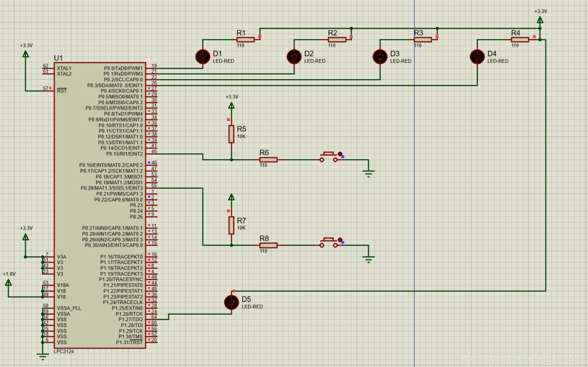The height and width of the screenshot is (367, 588).
Task: Click the D1 reference label
Action: tap(217, 54)
